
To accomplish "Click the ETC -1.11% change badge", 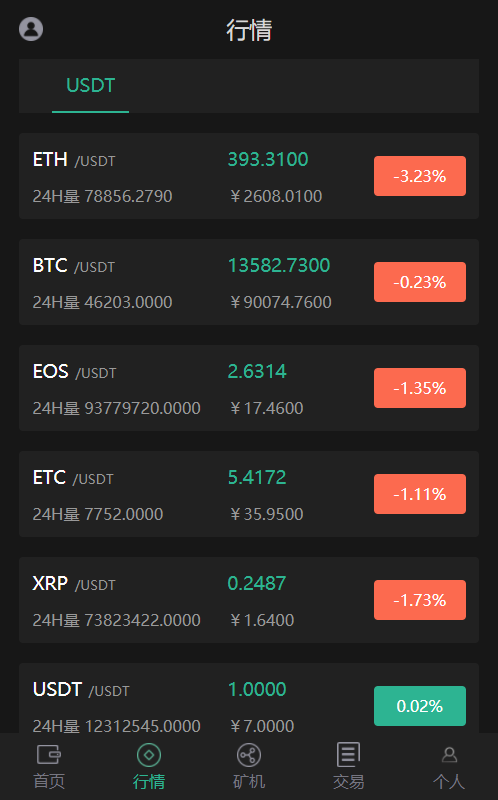I will point(420,494).
